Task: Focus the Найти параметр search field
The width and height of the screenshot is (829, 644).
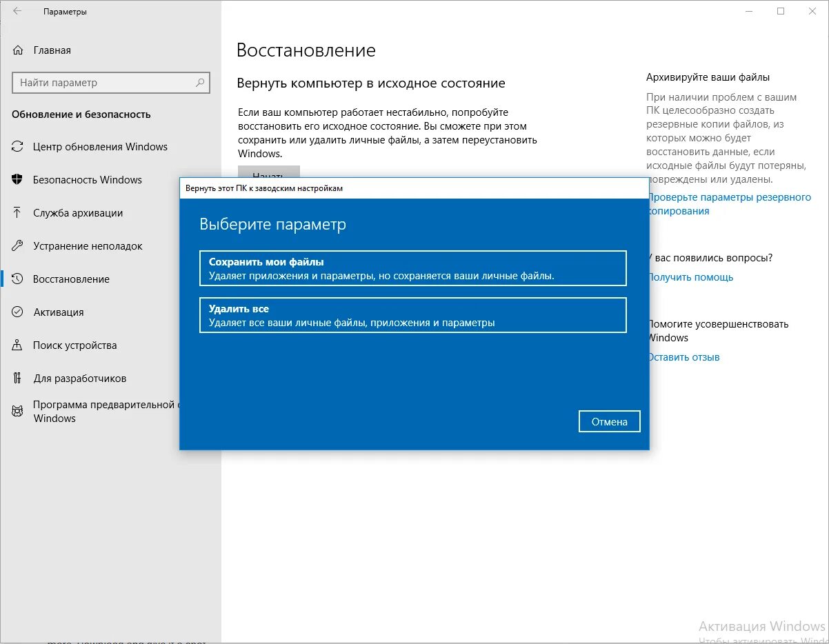Action: pyautogui.click(x=110, y=83)
